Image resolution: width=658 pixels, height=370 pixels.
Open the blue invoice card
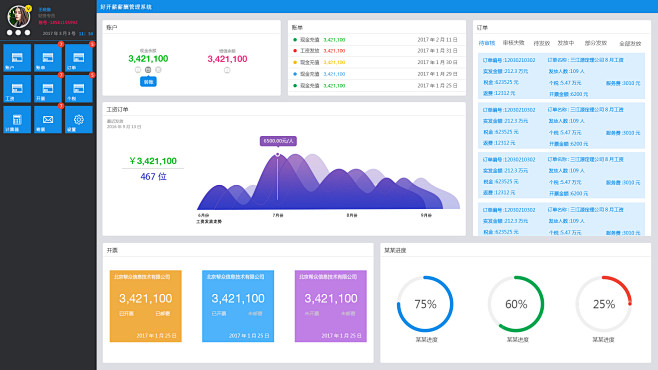coord(238,306)
